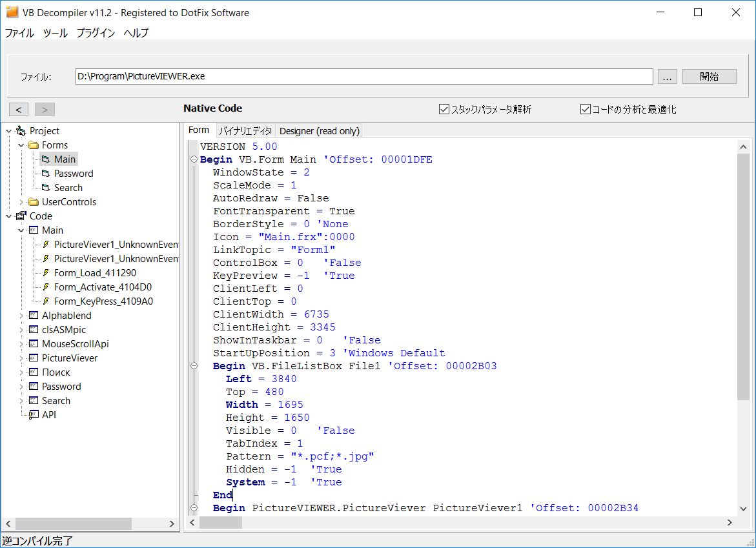
Task: Click the clsASMpic module icon
Action: pyautogui.click(x=34, y=330)
